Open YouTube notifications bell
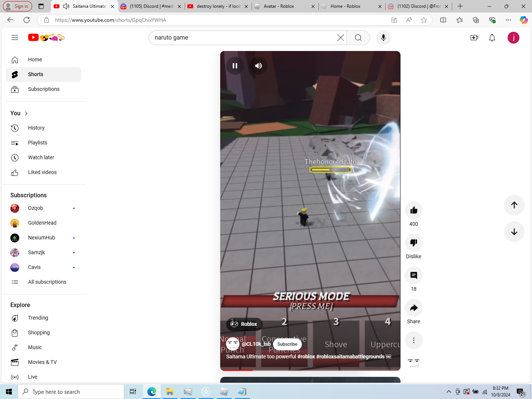 click(492, 38)
